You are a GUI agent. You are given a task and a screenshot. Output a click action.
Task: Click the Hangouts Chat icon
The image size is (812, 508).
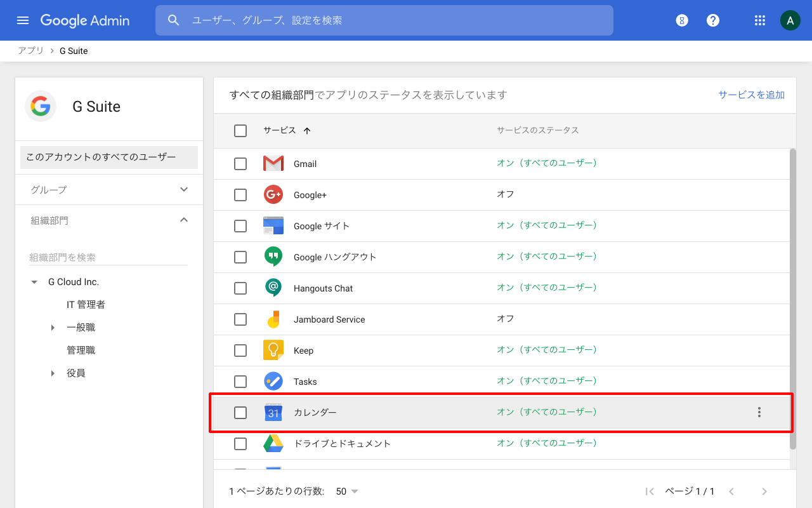click(x=273, y=288)
